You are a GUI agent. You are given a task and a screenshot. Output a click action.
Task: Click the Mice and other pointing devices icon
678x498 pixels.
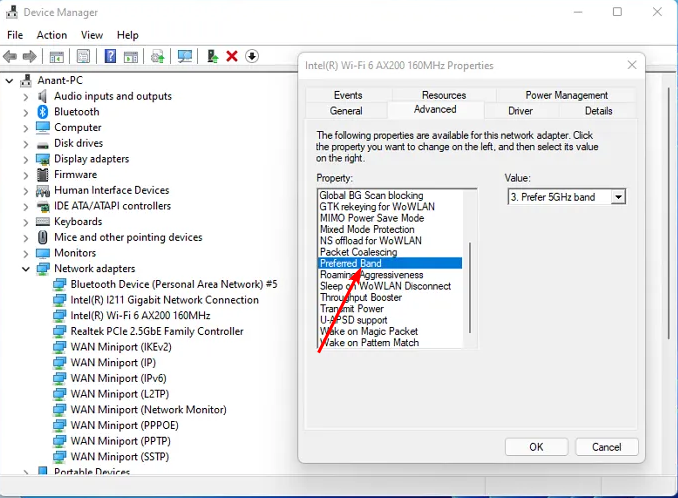point(43,237)
